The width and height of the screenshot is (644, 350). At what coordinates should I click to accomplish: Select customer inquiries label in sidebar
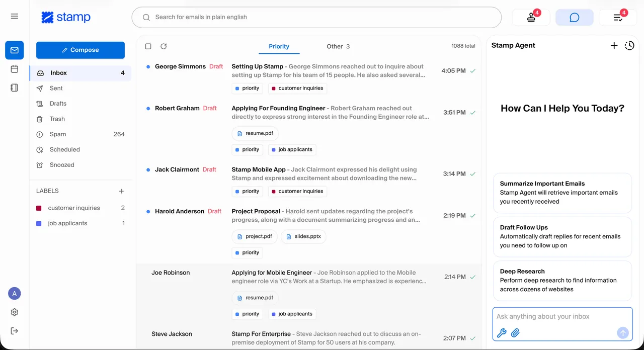click(x=80, y=208)
